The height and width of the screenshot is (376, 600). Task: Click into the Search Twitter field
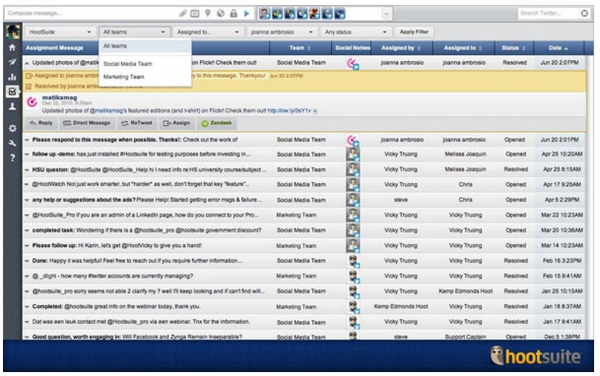(549, 13)
